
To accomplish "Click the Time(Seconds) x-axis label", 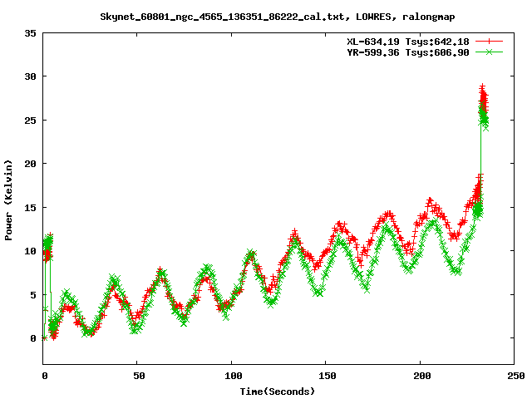I will tap(277, 392).
